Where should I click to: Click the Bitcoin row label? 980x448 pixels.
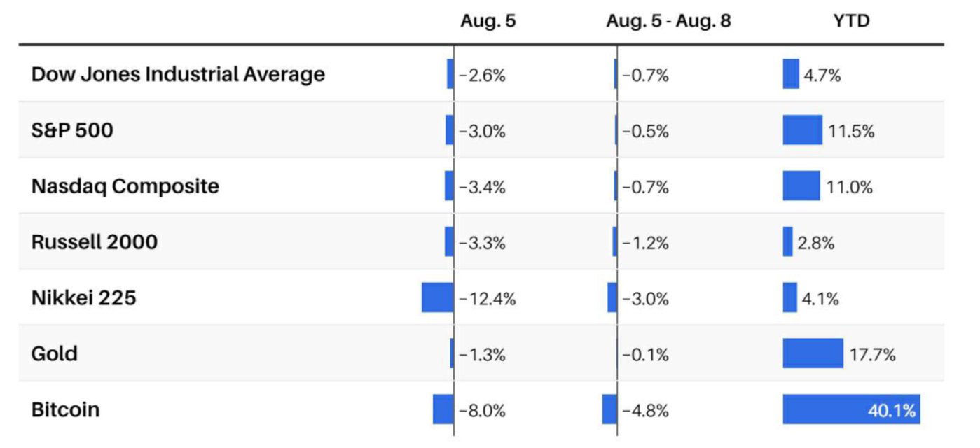click(65, 409)
